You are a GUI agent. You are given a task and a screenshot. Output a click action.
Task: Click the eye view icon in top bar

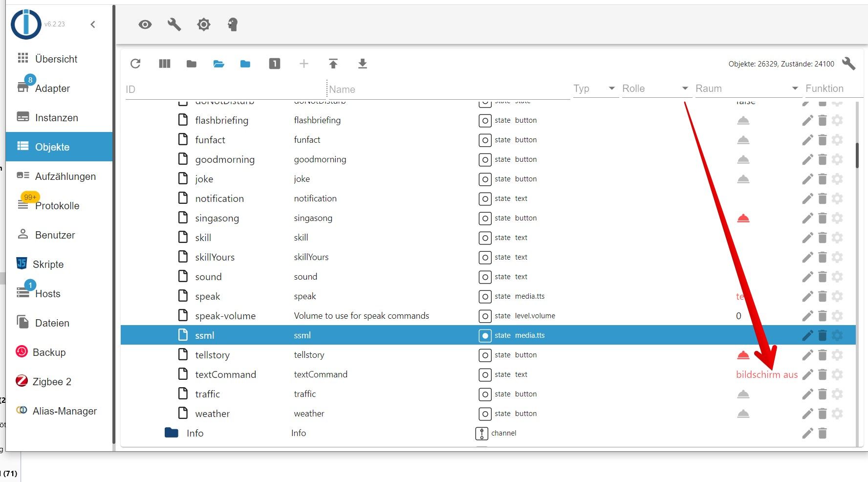145,24
